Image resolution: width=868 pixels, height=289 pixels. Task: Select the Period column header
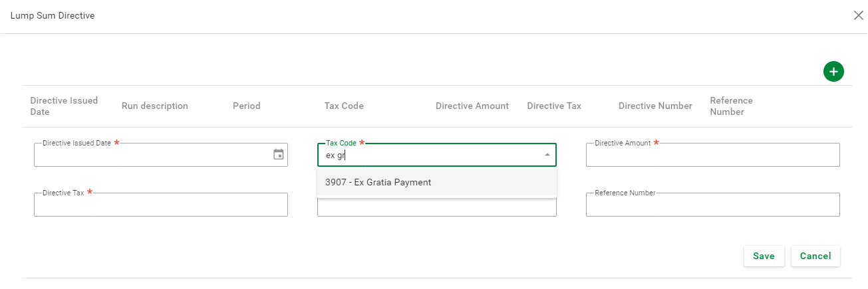(x=247, y=106)
